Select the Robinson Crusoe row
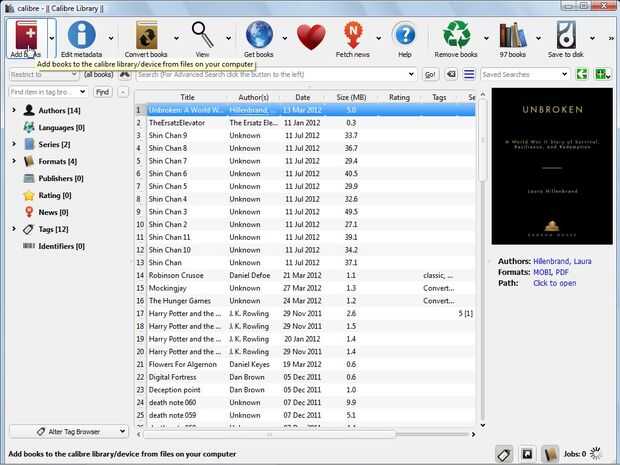620x465 pixels. [304, 275]
